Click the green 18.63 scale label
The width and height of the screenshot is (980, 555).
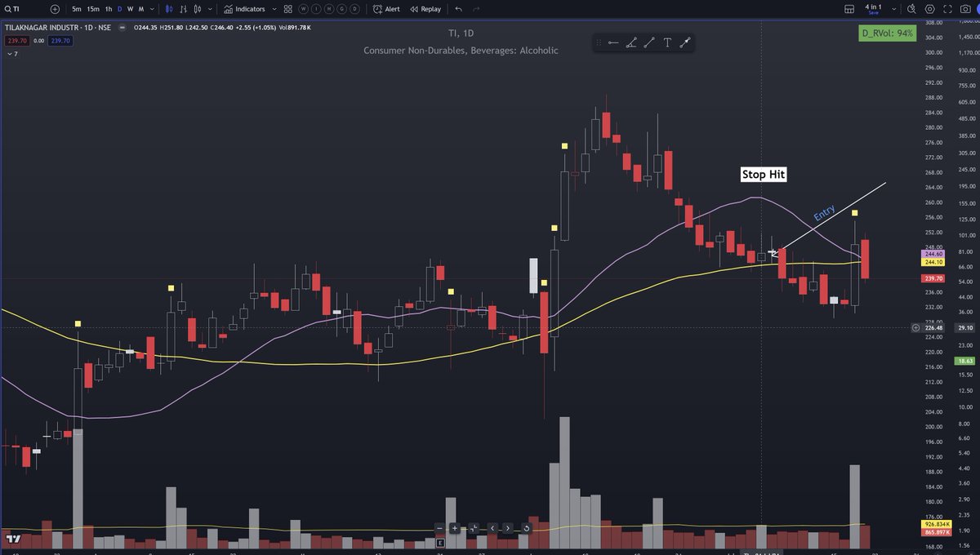click(x=966, y=360)
